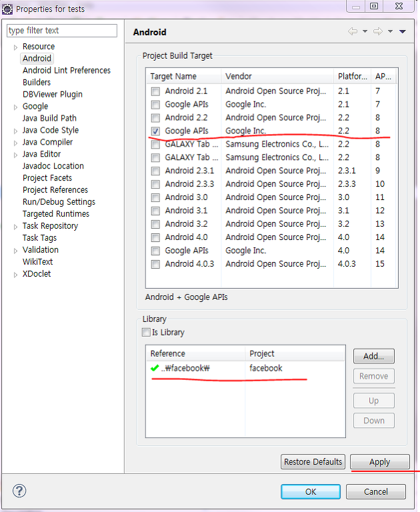Open Android Lint Preferences page
420x512 pixels.
pyautogui.click(x=67, y=70)
